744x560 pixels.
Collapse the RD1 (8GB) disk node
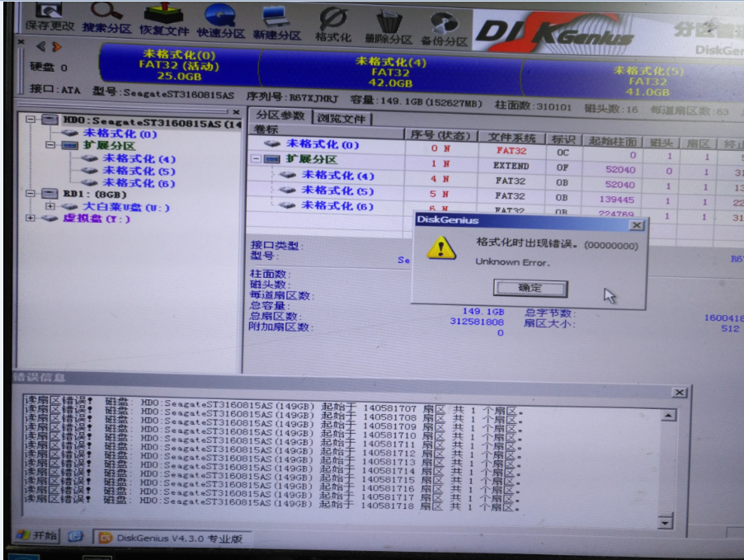tap(31, 193)
